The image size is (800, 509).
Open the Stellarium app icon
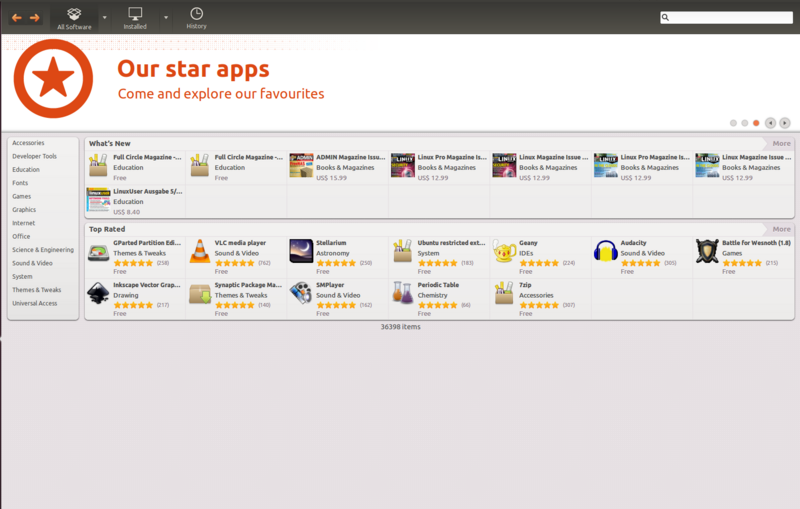tap(301, 250)
